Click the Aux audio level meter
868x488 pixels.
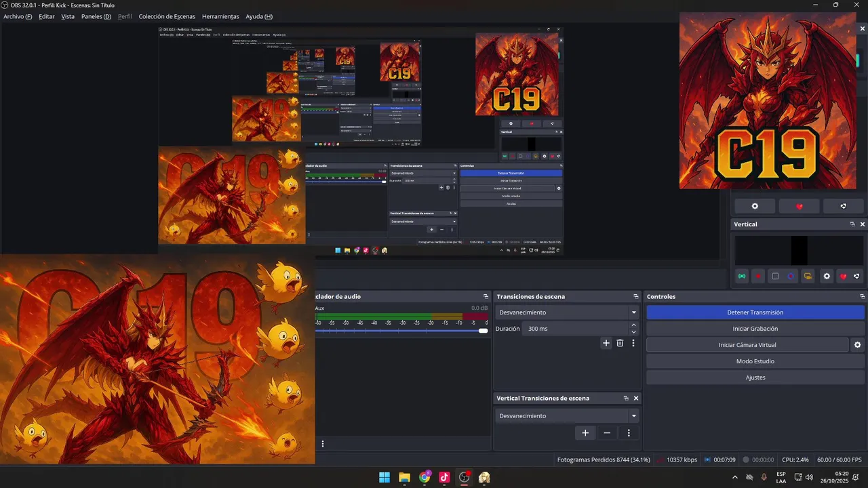click(x=401, y=317)
